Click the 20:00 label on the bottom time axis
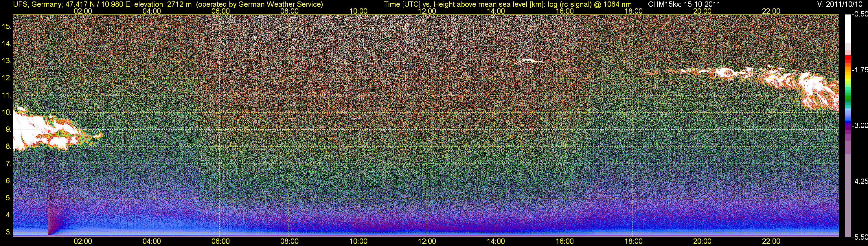 702,241
